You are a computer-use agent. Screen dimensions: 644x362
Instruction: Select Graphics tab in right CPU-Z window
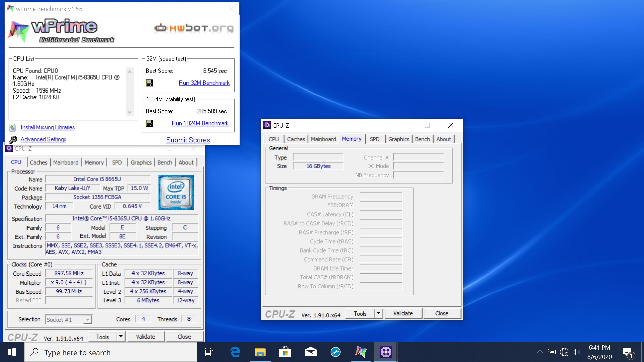click(x=399, y=139)
